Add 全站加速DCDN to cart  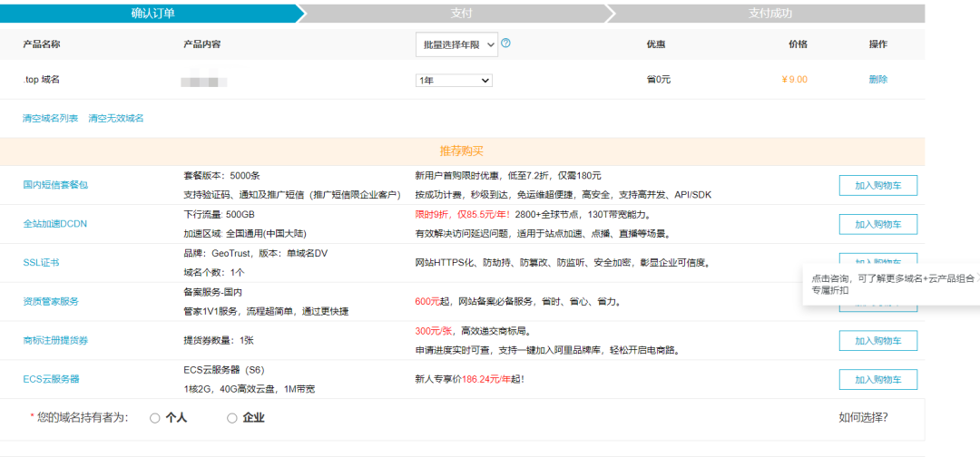pos(878,224)
